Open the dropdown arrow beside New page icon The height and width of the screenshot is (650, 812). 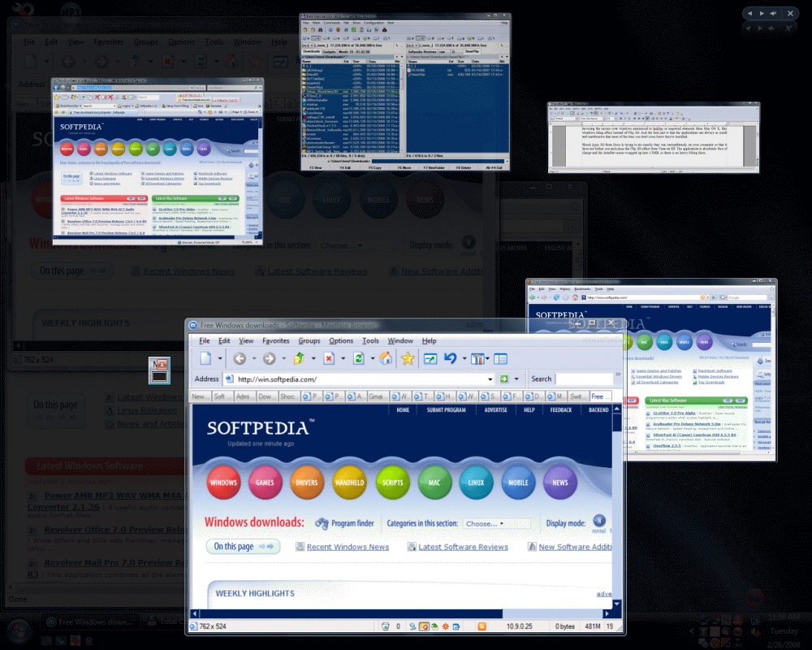click(220, 358)
